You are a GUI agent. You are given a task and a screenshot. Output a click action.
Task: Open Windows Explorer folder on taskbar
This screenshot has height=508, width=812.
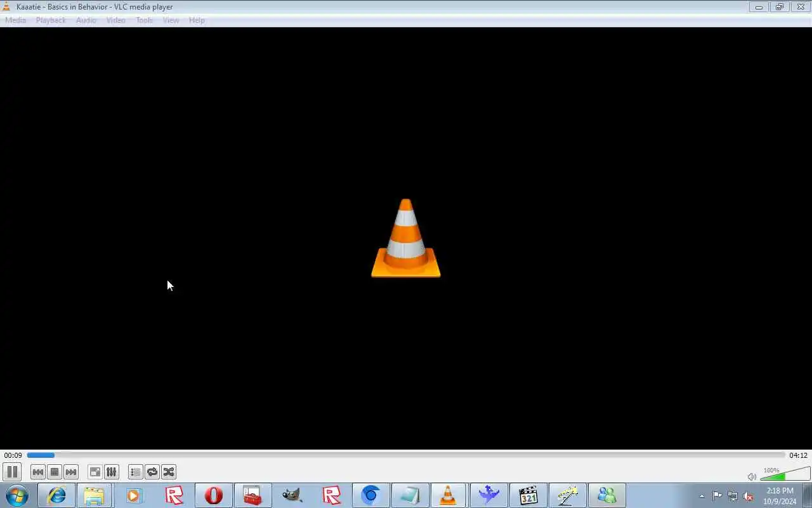94,495
